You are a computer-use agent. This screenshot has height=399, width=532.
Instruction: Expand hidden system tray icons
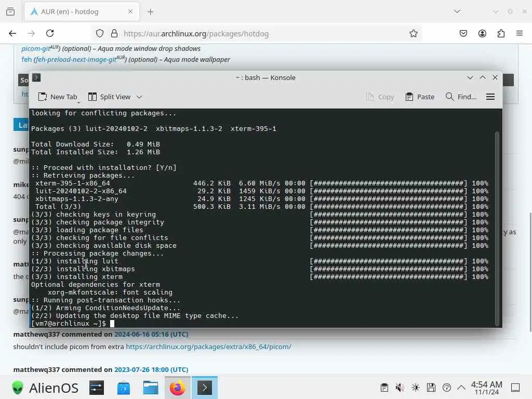[461, 388]
